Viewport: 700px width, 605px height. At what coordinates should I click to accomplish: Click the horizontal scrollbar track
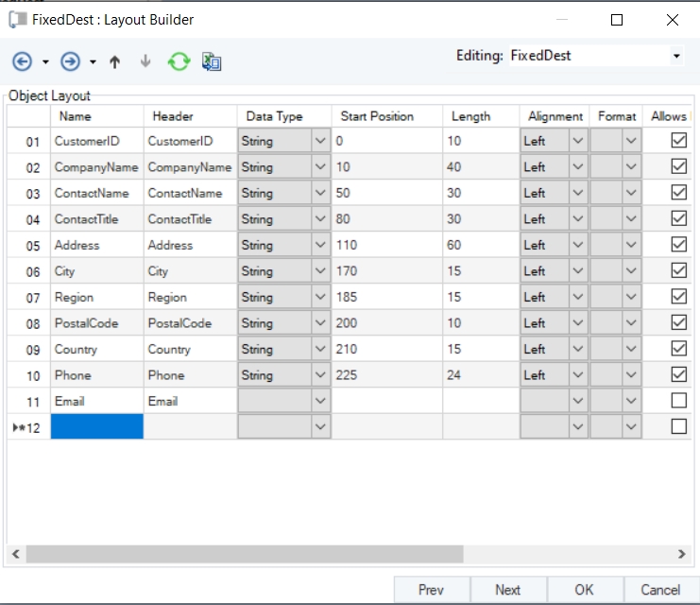tap(348, 553)
